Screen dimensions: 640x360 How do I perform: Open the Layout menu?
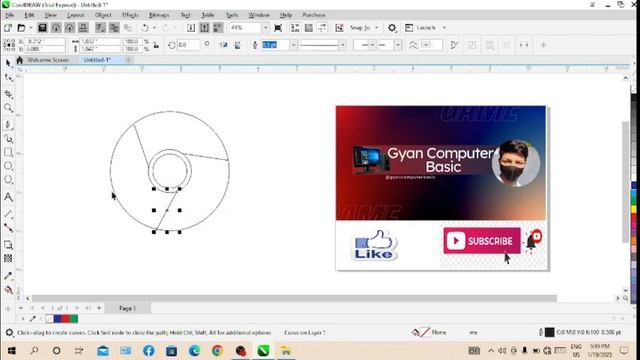pos(76,15)
